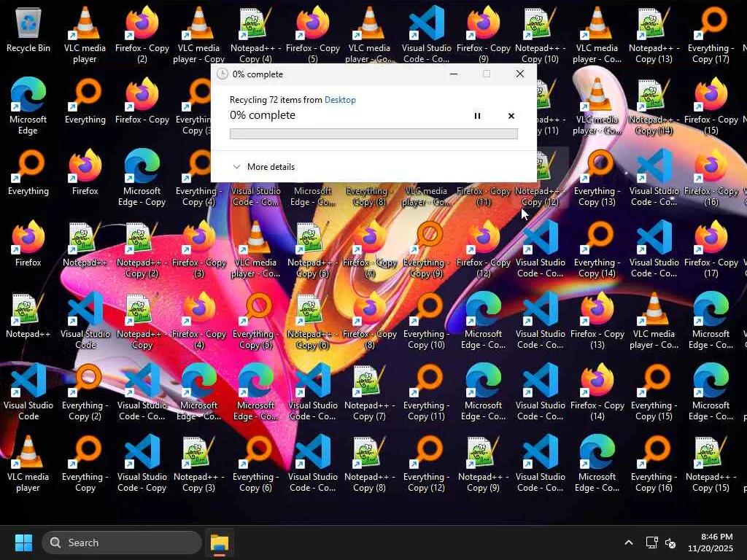Open the Windows Start menu
Screen dimensions: 747x560
(x=23, y=542)
